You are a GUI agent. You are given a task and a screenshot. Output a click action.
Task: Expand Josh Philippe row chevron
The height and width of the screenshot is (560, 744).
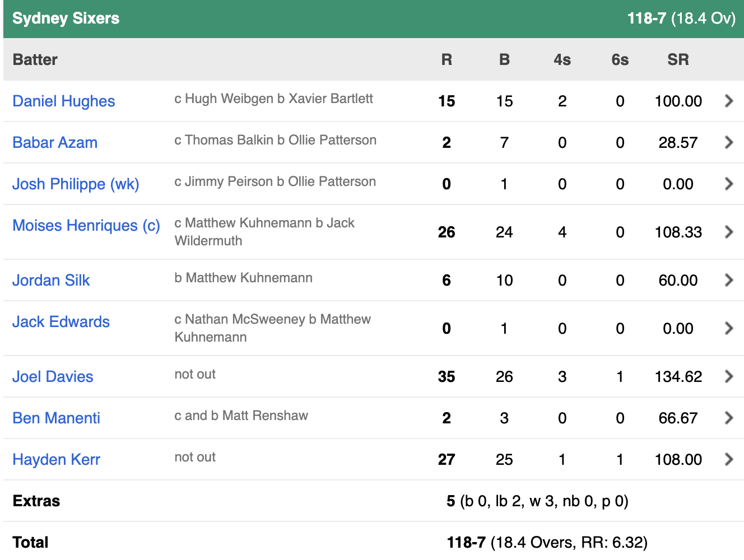(x=729, y=184)
